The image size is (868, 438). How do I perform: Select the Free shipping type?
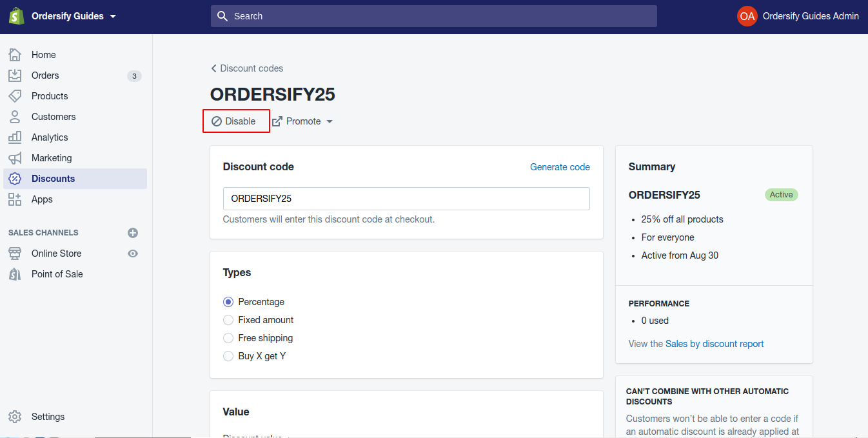point(228,338)
